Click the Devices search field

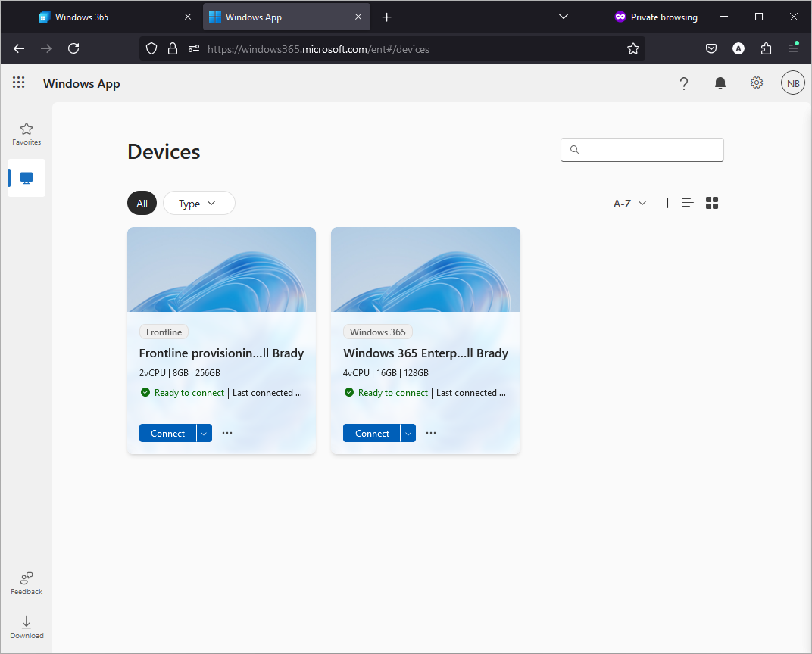point(642,150)
